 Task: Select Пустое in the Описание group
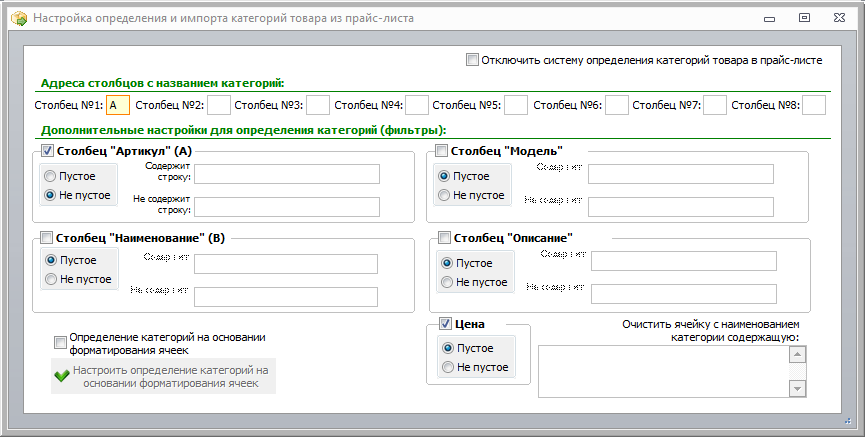(447, 263)
